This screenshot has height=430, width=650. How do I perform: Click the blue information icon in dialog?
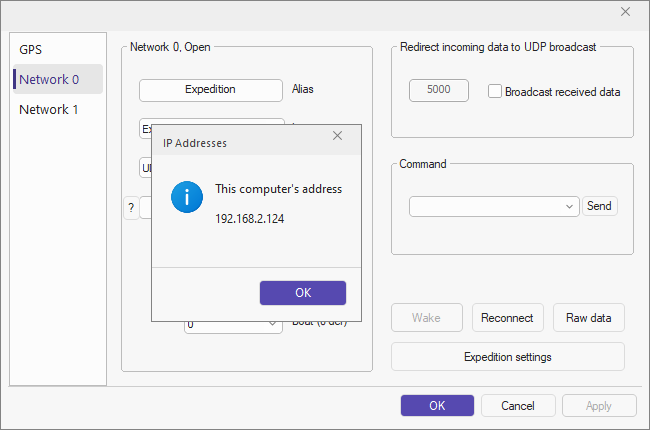(187, 196)
